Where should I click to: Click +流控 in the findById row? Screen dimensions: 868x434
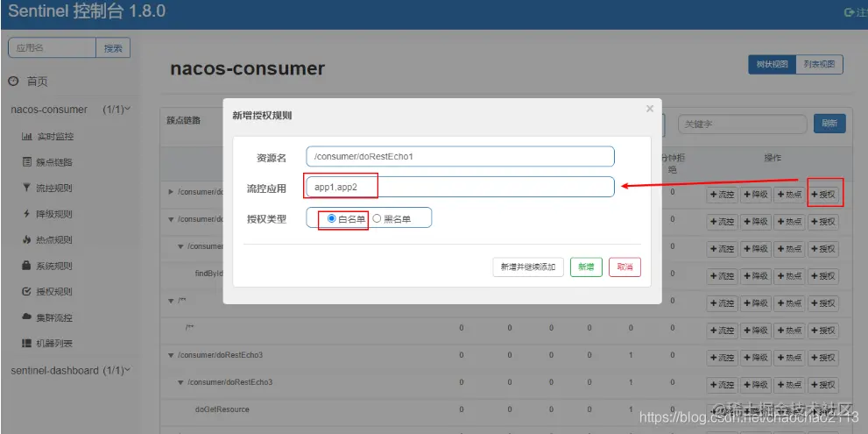(x=723, y=276)
